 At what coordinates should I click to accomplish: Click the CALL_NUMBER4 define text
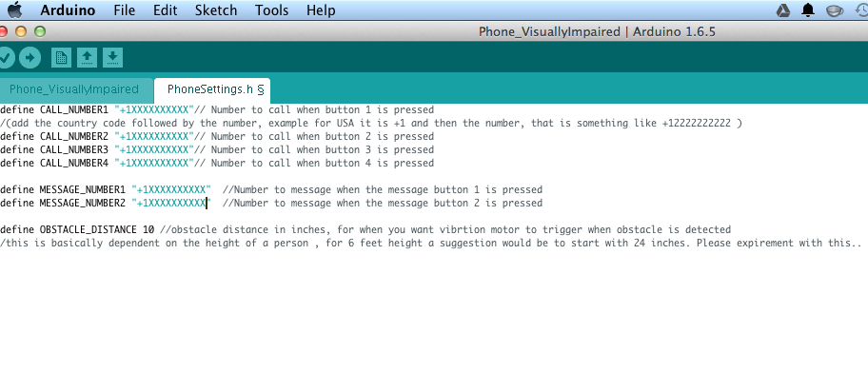coord(54,163)
